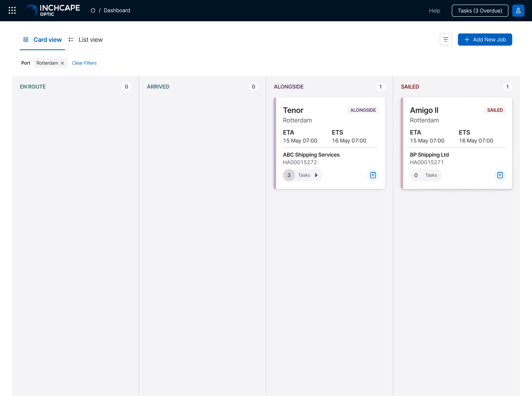Click the ARRIVED column count badge
Image resolution: width=532 pixels, height=396 pixels.
click(253, 87)
